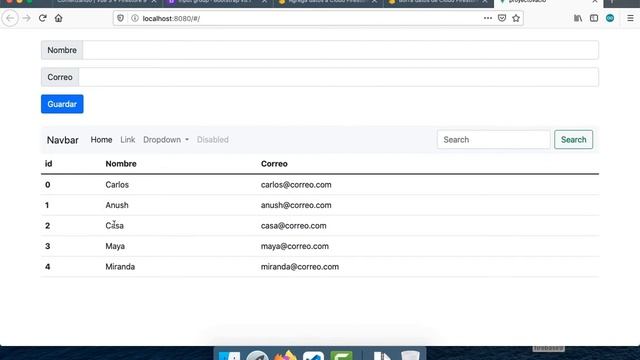Click the email miranda@correo.com
The width and height of the screenshot is (640, 360).
coord(300,267)
